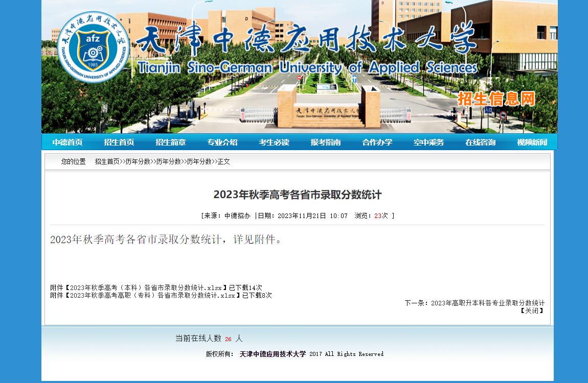The image size is (588, 383).
Task: Click the 【关闭】 link
Action: (531, 311)
